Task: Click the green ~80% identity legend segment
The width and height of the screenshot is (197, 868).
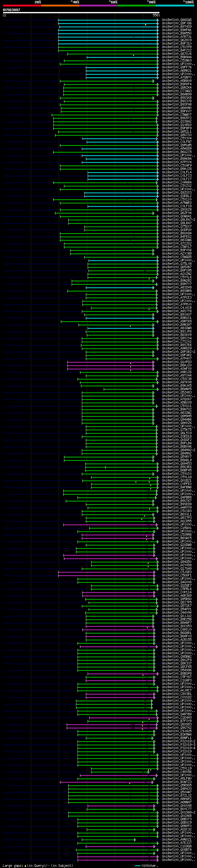Action: (137, 6)
